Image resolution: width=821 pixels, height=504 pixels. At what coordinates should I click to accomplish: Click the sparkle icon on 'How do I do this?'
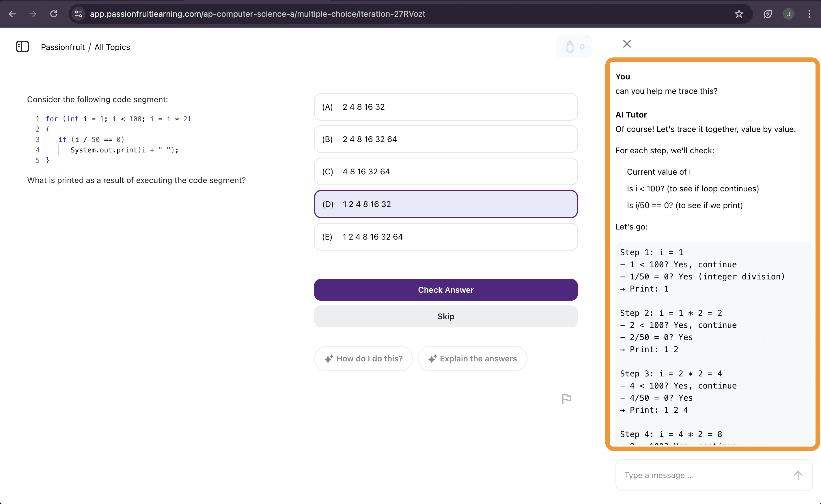(329, 358)
